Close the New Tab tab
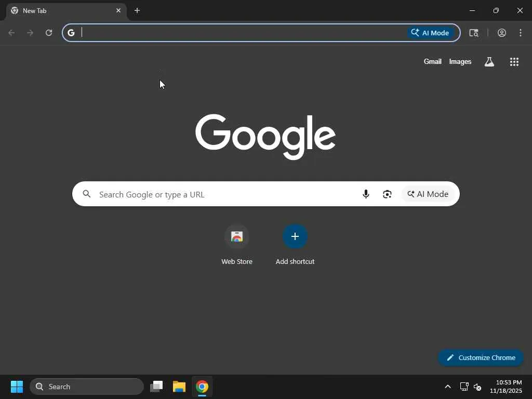Viewport: 532px width, 399px height. [118, 10]
